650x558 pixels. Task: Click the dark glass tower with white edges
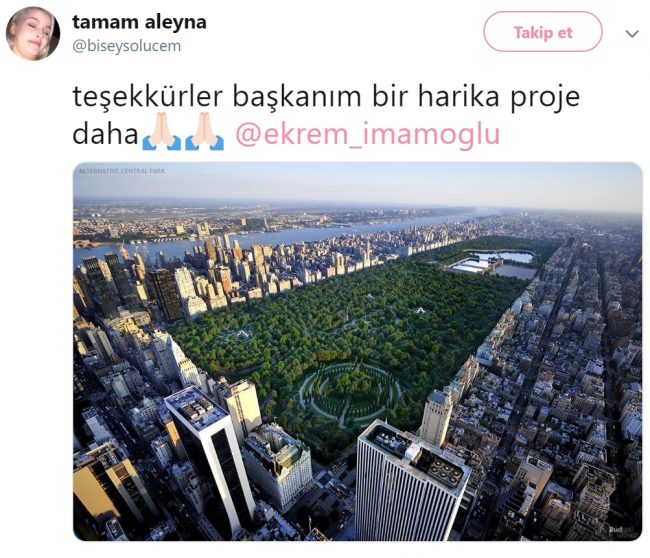coord(211,454)
